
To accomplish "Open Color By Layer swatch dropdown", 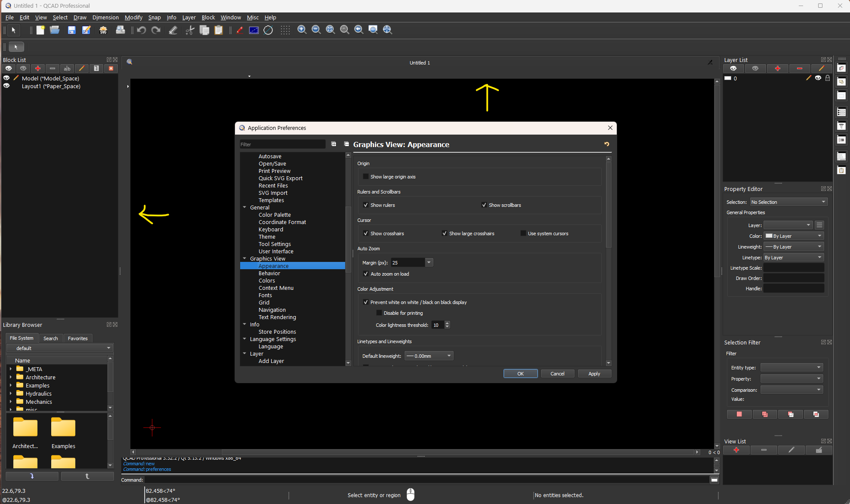I will [x=794, y=236].
